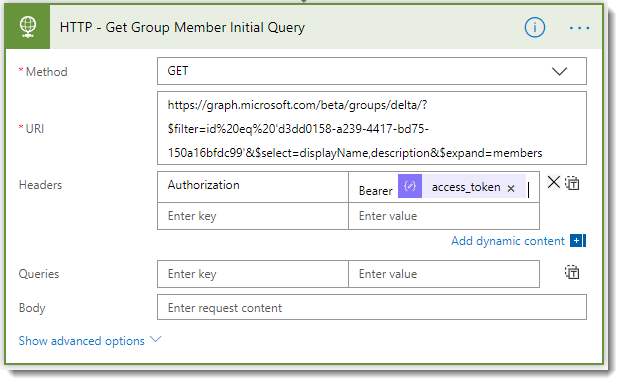Click the empty Headers Enter key field
The height and width of the screenshot is (385, 623).
tap(253, 216)
